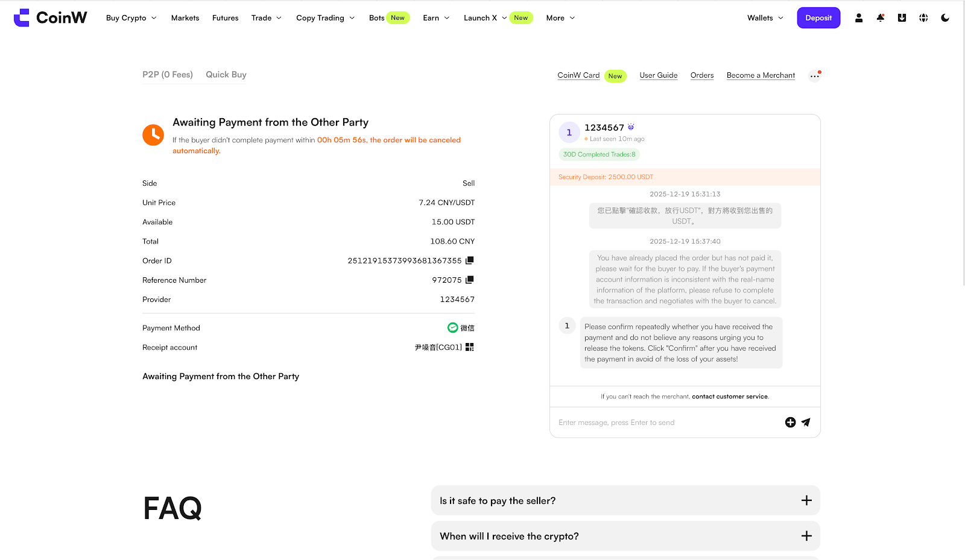Click the CoinW logo

coord(51,18)
